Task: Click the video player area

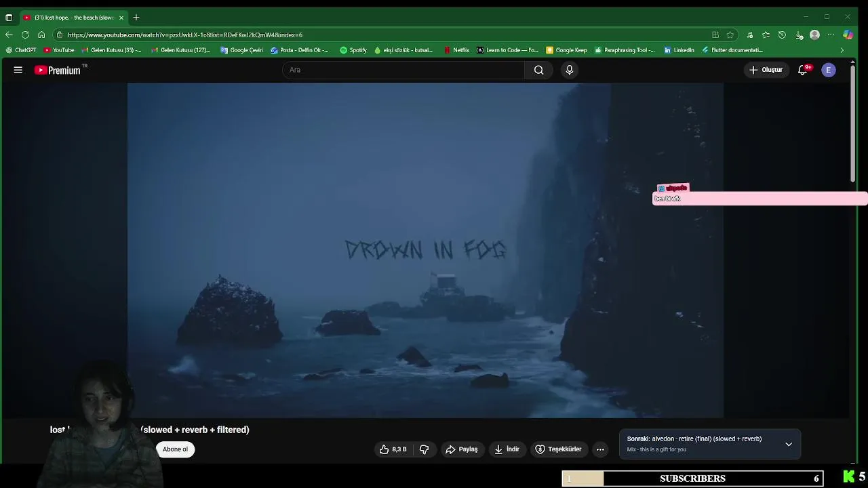Action: tap(425, 250)
